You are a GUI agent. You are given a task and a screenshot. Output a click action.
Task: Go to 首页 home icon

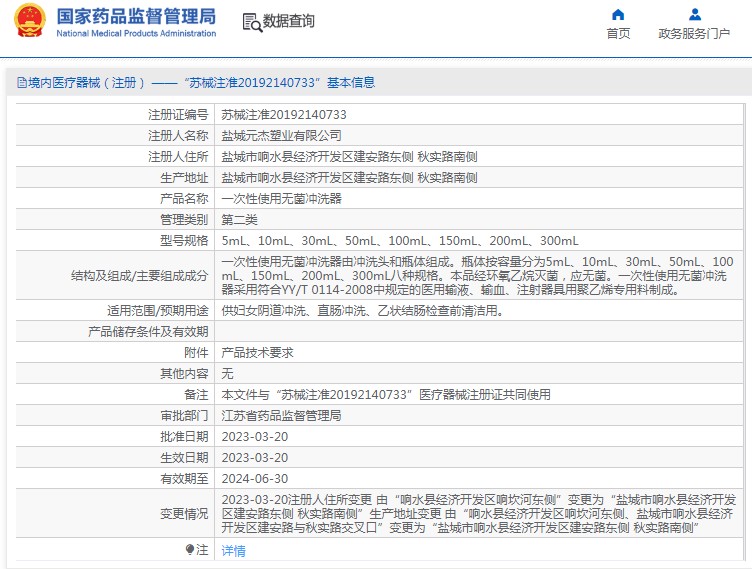618,14
